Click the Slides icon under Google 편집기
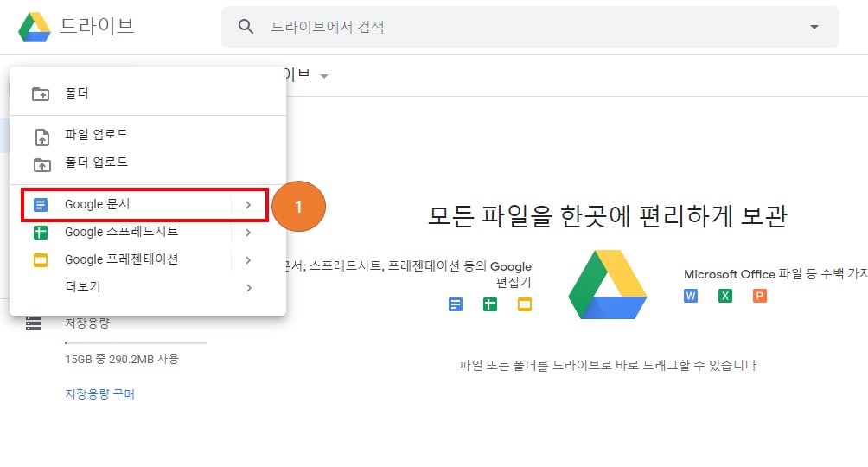 point(525,304)
